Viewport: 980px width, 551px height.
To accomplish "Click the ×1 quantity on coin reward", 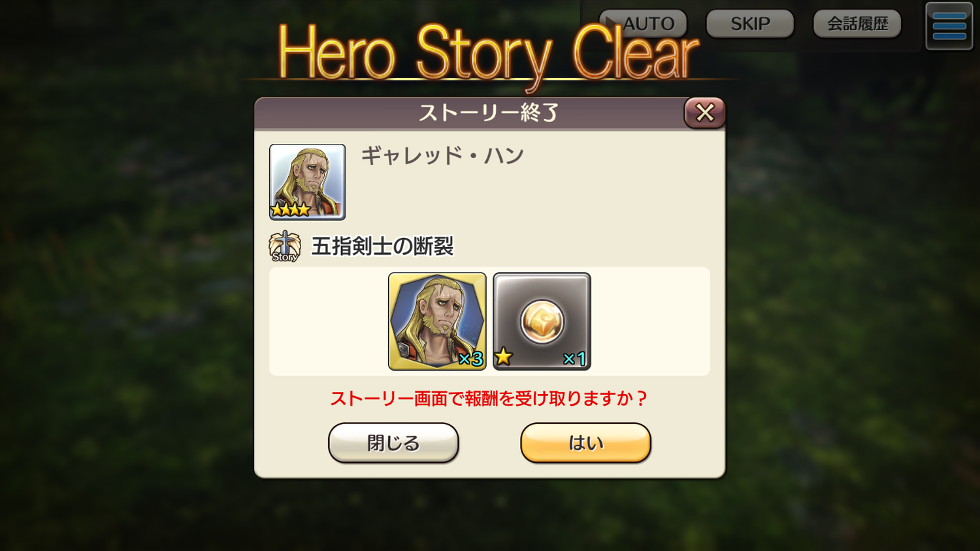I will click(x=574, y=358).
